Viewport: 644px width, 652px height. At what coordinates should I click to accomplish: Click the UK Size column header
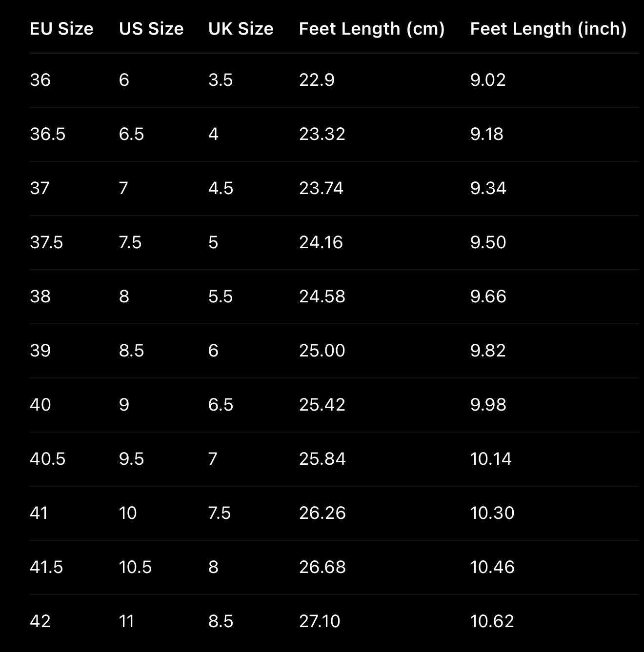pyautogui.click(x=241, y=29)
